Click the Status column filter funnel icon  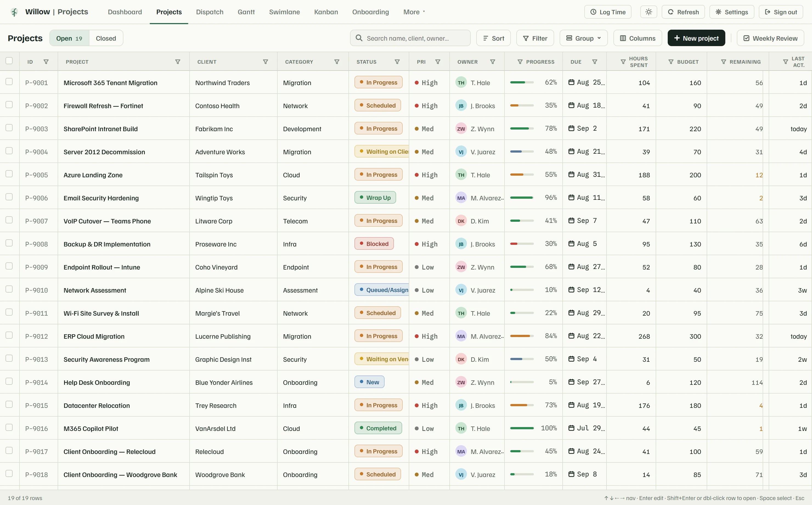pyautogui.click(x=397, y=62)
